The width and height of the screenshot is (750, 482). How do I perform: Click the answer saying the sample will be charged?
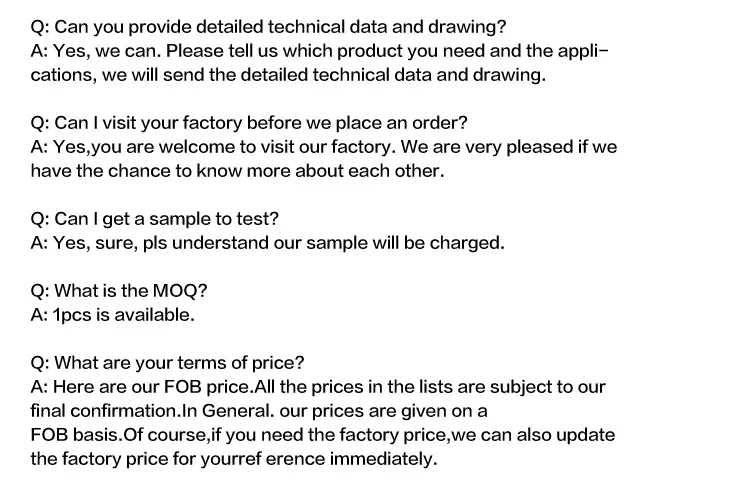click(268, 243)
